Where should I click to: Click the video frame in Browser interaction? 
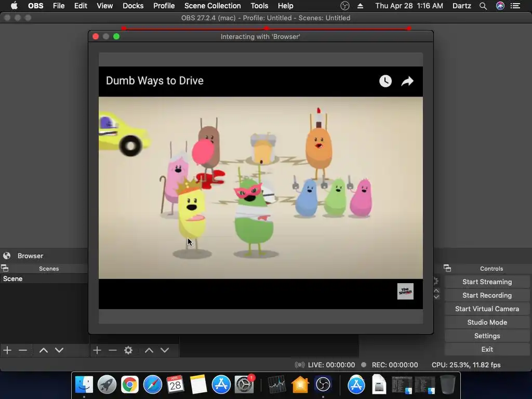pos(261,188)
